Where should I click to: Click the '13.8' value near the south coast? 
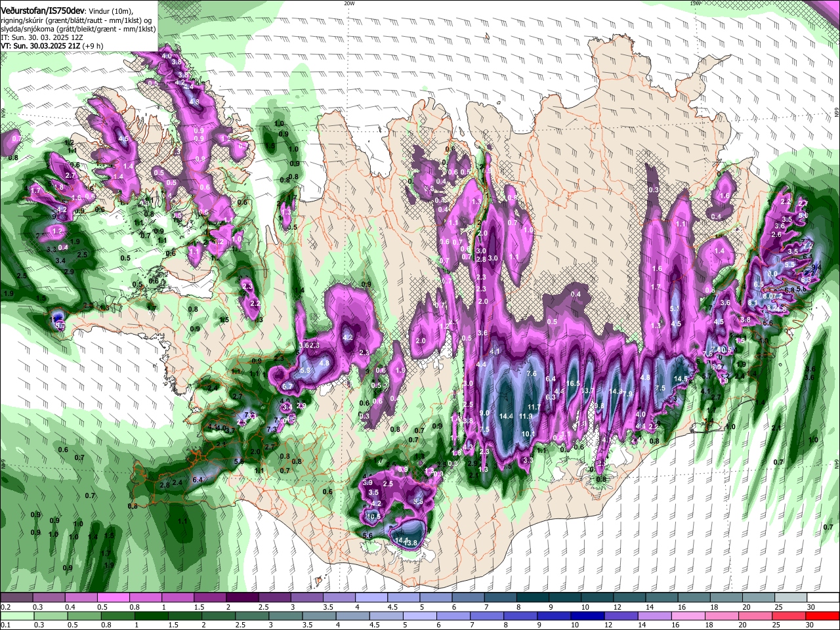[x=411, y=543]
